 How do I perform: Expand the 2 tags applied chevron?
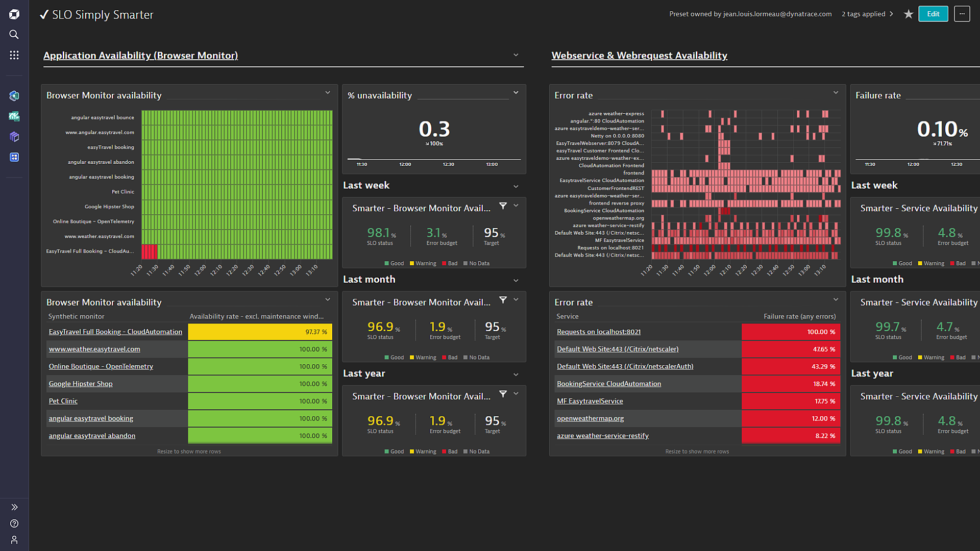[x=891, y=14]
